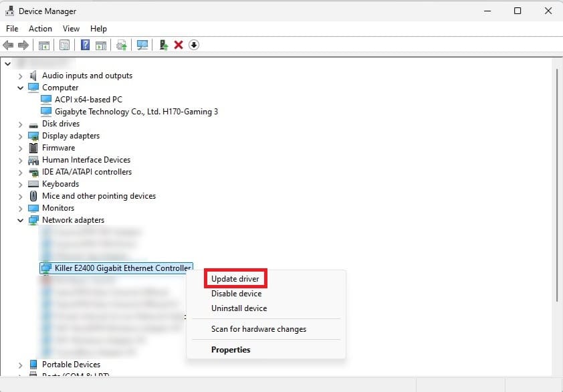
Task: Click the Firmware chip icon
Action: [x=33, y=148]
